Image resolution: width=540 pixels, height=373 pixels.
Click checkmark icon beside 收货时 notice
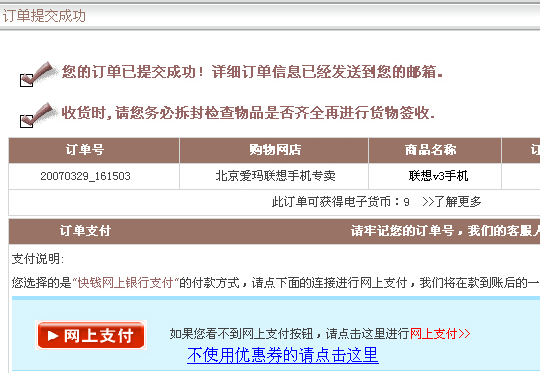38,115
